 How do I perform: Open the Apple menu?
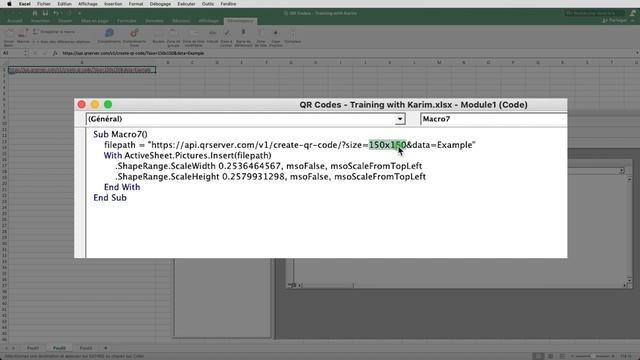pos(9,4)
